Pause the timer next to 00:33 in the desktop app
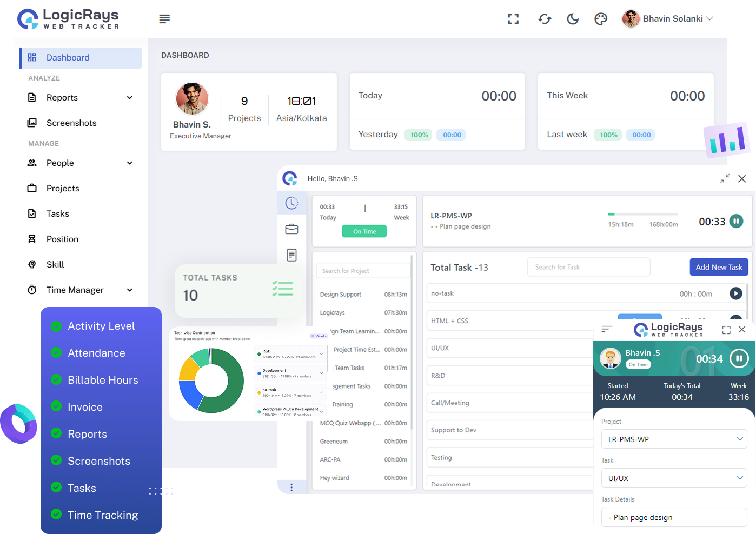 coord(736,221)
